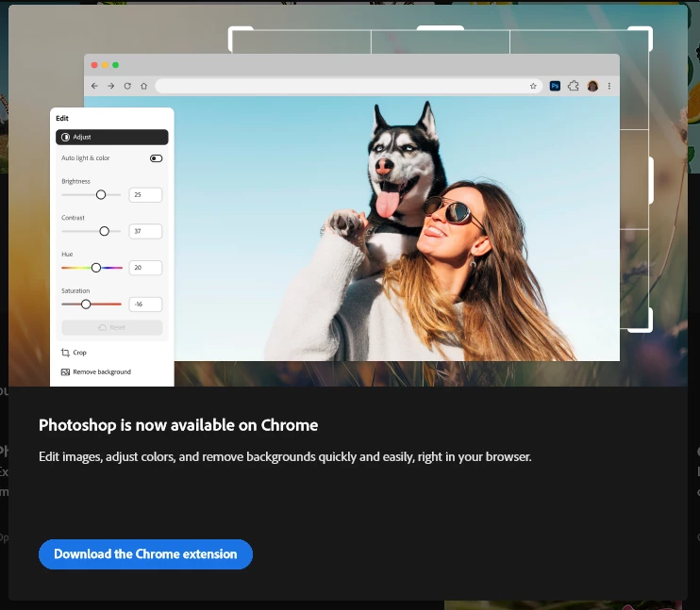
Task: Click the Saturation value field showing -16
Action: (145, 305)
